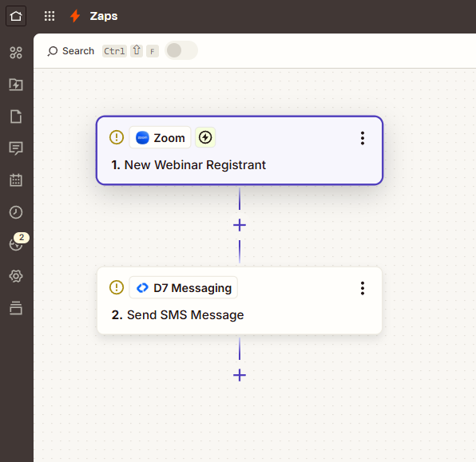Open the sidebar versions stack icon
This screenshot has height=462, width=476.
16,308
